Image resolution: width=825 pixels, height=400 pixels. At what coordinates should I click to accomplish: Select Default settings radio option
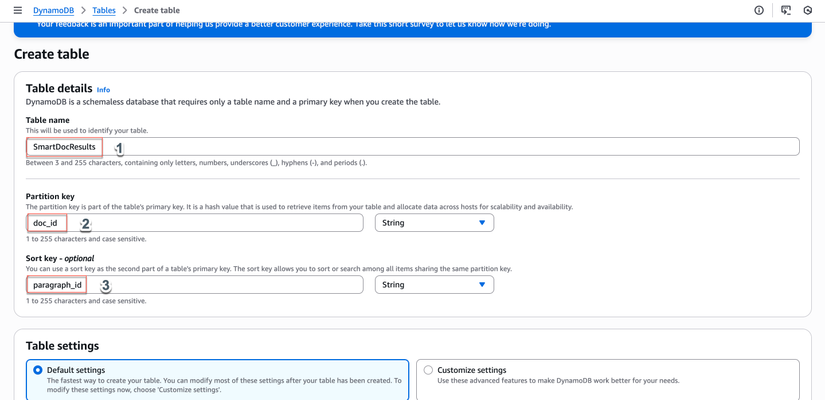click(38, 370)
